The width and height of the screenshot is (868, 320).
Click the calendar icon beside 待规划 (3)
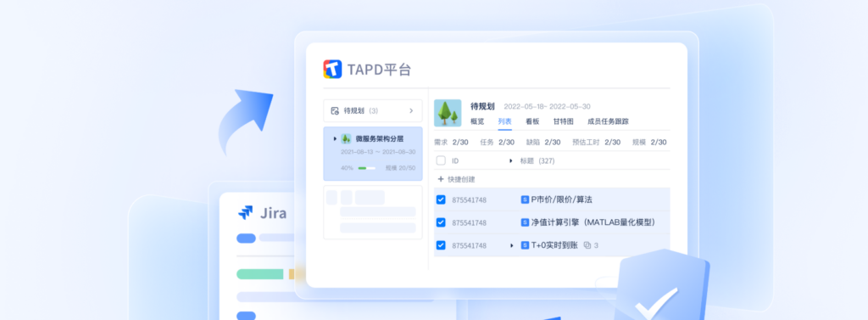pyautogui.click(x=334, y=111)
